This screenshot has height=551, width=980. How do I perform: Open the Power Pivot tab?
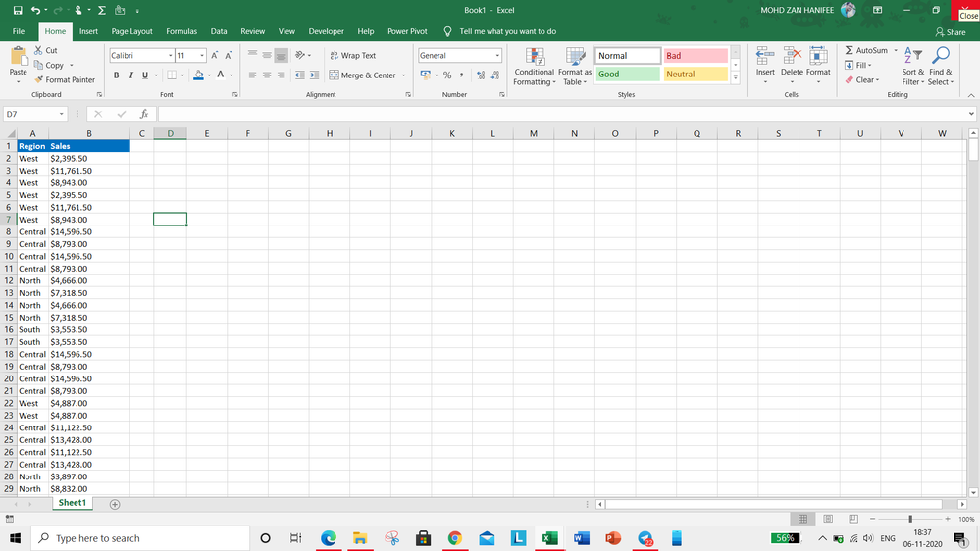tap(407, 31)
